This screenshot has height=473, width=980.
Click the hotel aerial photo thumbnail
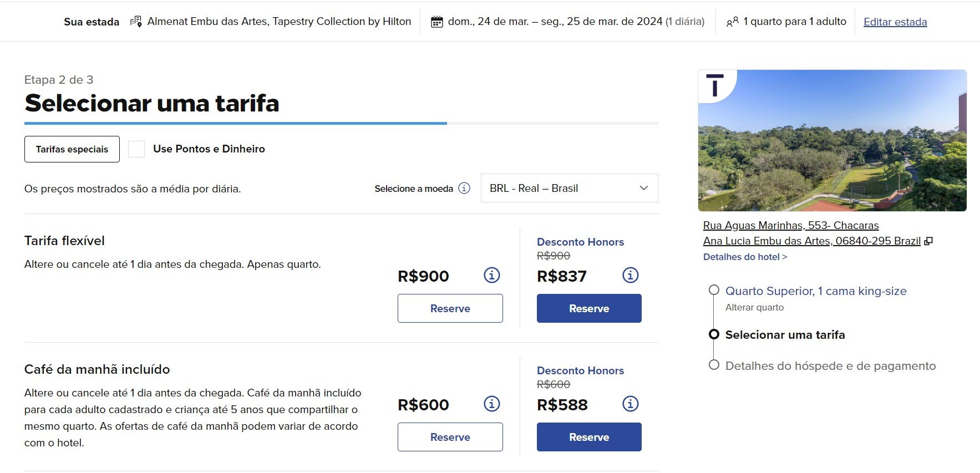click(832, 140)
